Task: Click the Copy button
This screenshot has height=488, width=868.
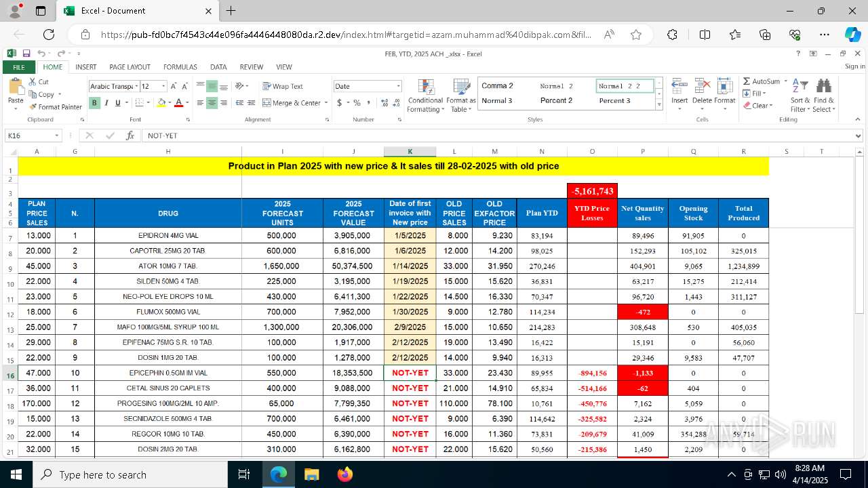Action: tap(41, 94)
